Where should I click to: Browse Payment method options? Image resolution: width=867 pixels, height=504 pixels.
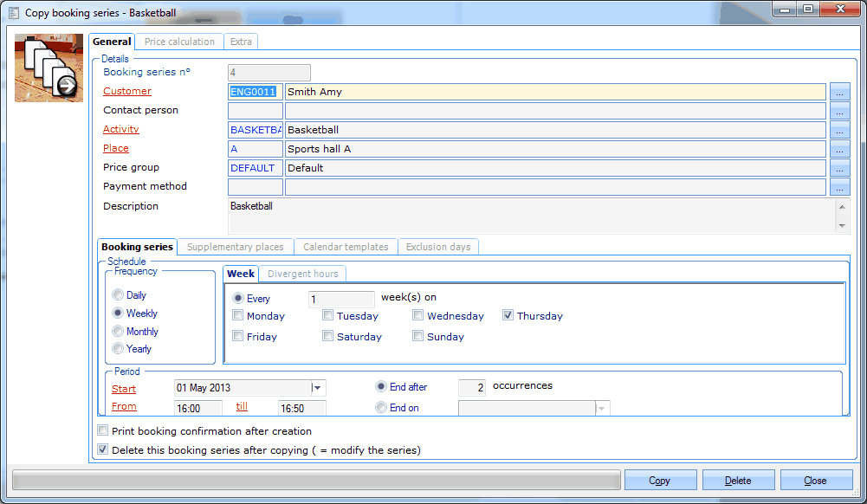coord(839,186)
